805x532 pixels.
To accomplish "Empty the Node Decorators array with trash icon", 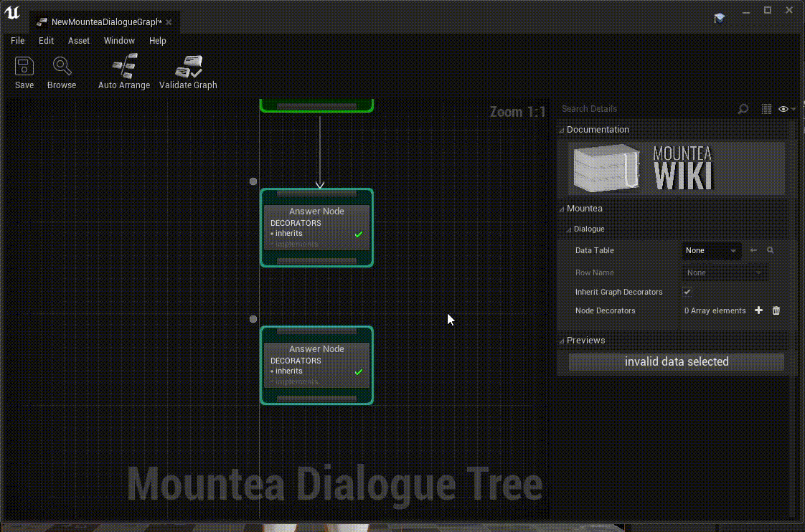I will pyautogui.click(x=776, y=310).
